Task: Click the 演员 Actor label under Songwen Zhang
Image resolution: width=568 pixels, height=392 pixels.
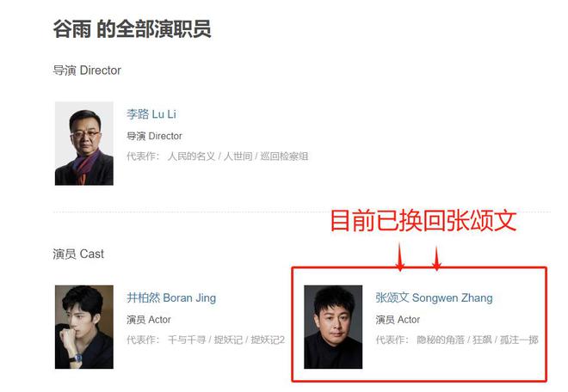Action: coord(398,320)
